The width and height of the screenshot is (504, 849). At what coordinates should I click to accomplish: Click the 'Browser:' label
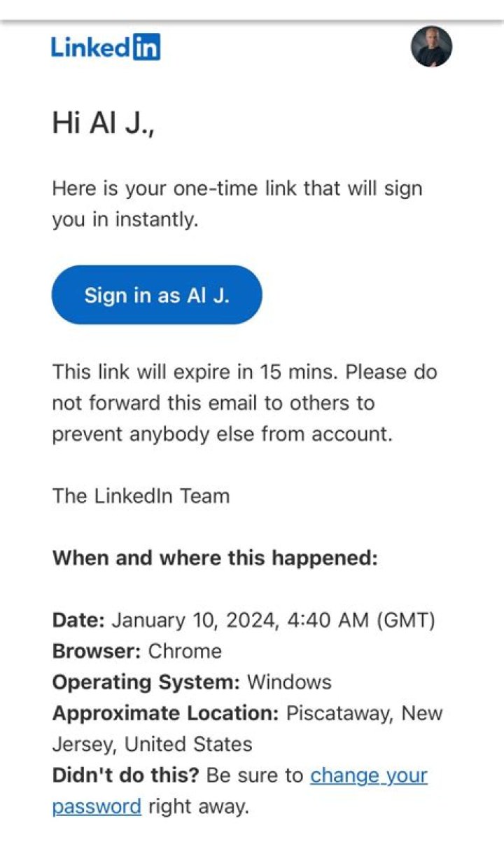[x=94, y=651]
